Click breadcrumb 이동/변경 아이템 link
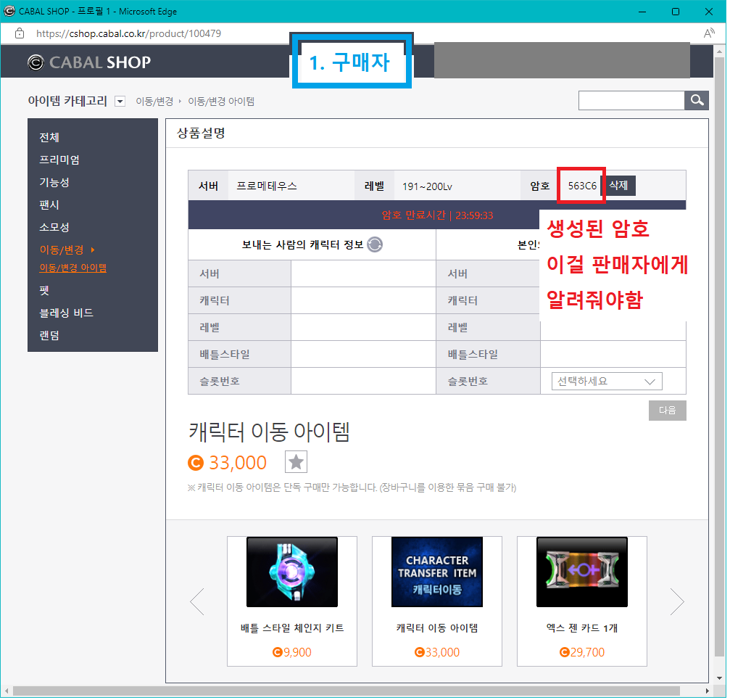The width and height of the screenshot is (730, 700). click(x=222, y=102)
